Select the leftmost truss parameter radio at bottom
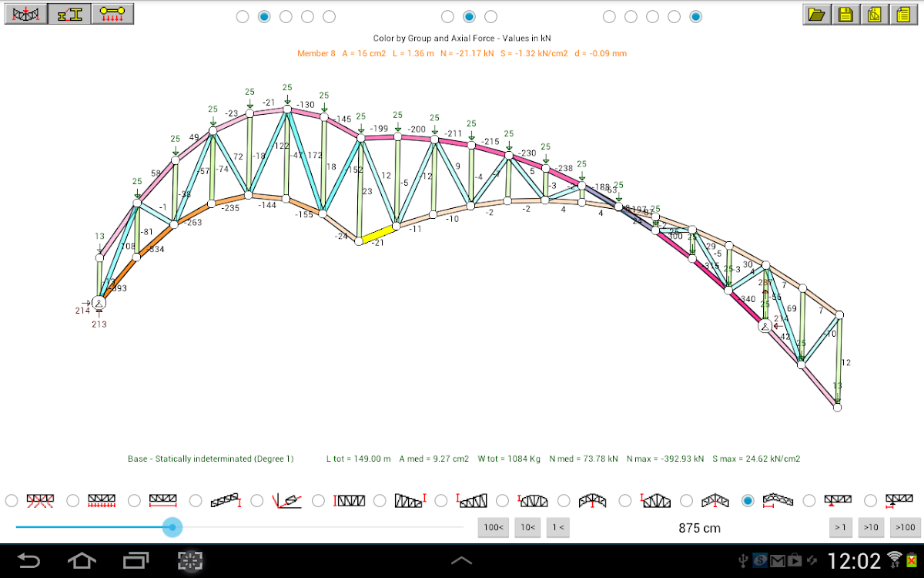This screenshot has width=924, height=578. [x=12, y=501]
